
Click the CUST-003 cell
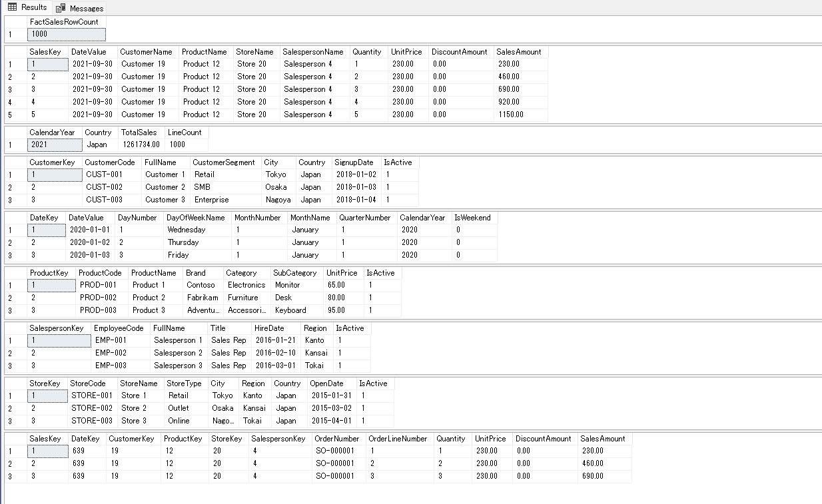(x=112, y=200)
